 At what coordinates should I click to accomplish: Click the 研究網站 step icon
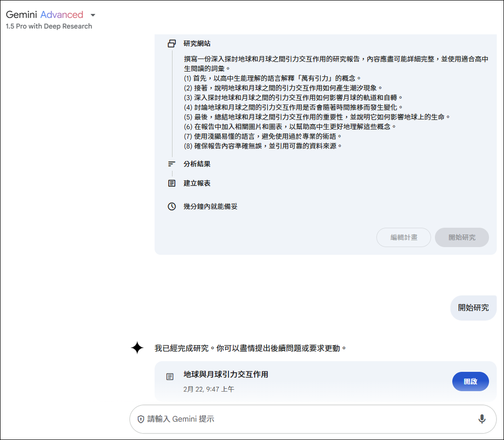(x=172, y=43)
